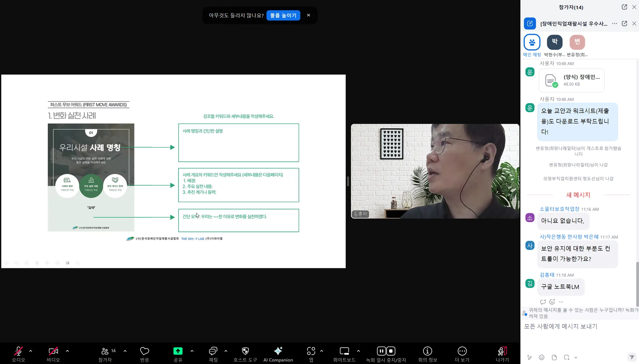Open Meeting Info icon
This screenshot has width=639, height=364.
pyautogui.click(x=427, y=351)
